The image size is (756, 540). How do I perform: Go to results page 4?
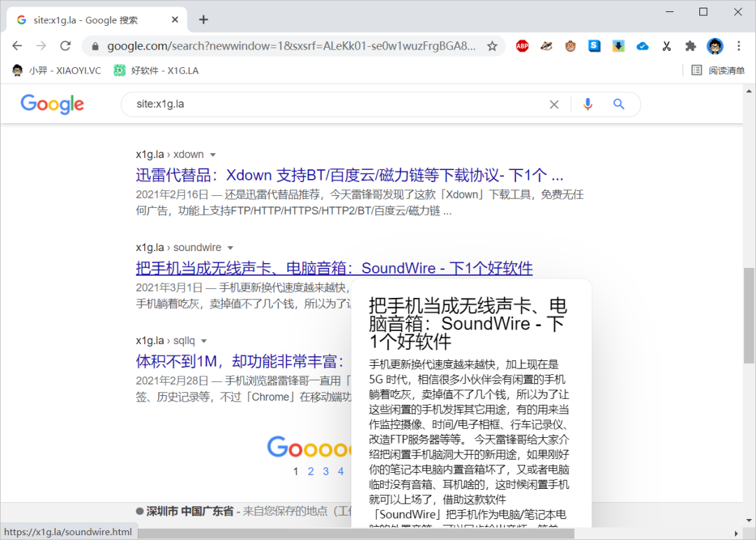tap(341, 471)
